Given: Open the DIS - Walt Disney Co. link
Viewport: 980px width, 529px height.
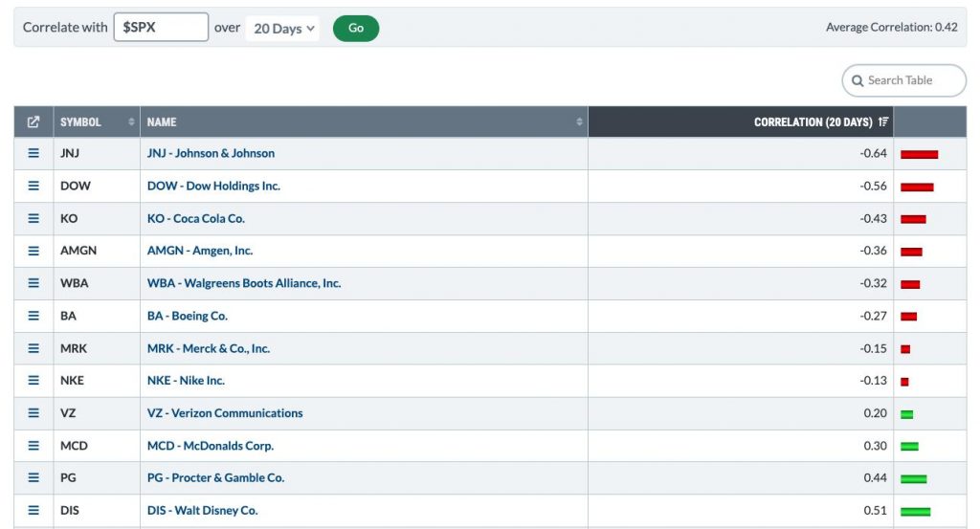Looking at the screenshot, I should [202, 510].
